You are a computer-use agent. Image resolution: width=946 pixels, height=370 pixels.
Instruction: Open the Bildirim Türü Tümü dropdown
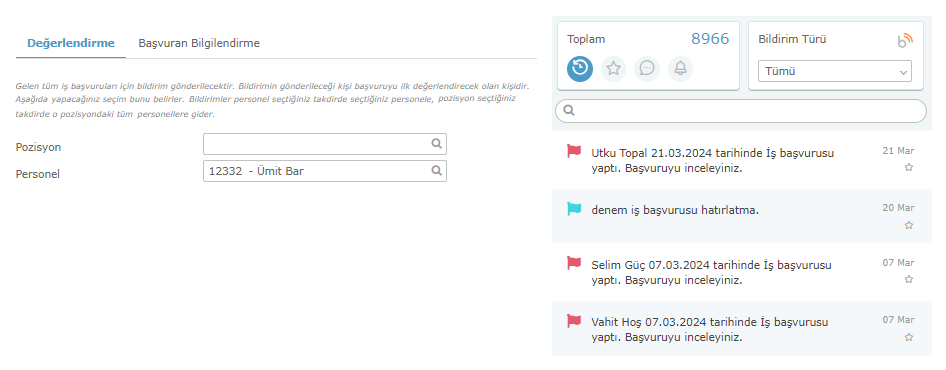(x=834, y=71)
